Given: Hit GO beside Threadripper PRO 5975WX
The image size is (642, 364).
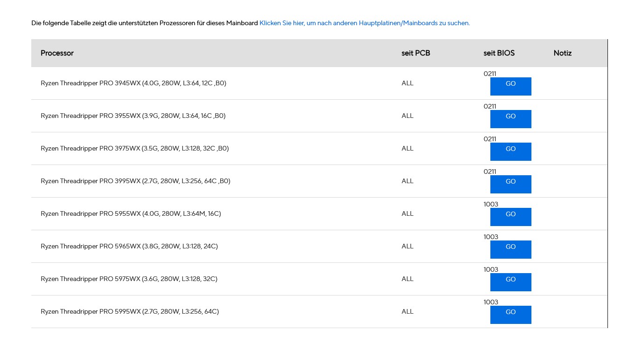Looking at the screenshot, I should point(510,282).
